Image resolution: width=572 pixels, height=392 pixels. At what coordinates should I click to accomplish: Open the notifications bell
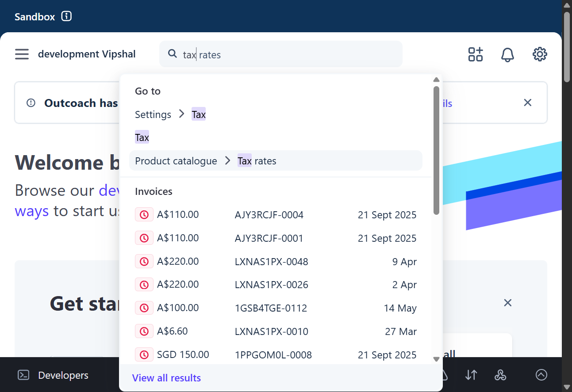tap(507, 54)
